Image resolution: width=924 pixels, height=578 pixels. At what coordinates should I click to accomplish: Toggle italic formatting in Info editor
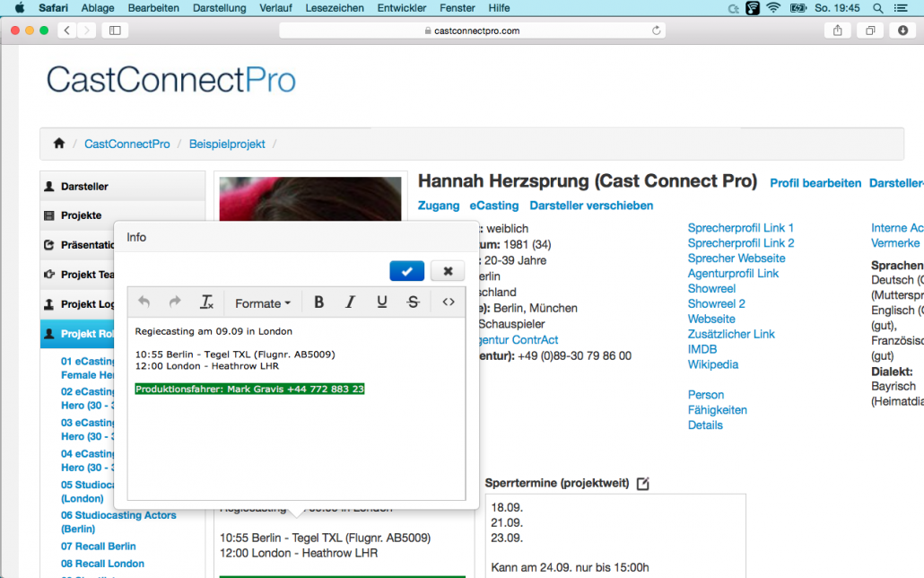coord(350,302)
